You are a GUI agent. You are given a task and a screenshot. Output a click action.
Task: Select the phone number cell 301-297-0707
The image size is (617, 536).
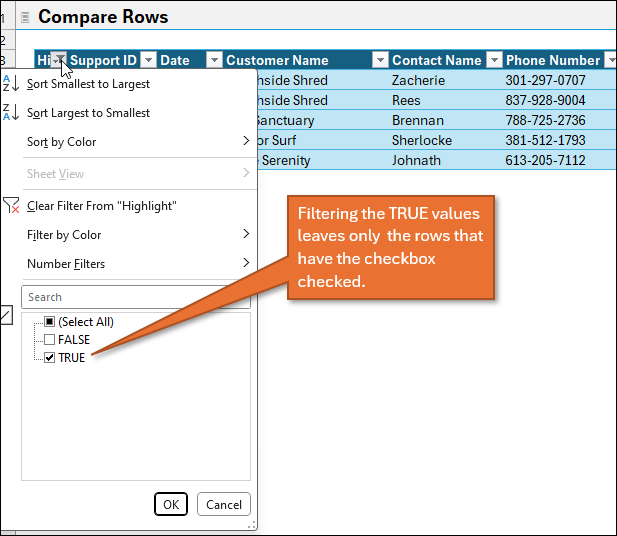point(544,80)
